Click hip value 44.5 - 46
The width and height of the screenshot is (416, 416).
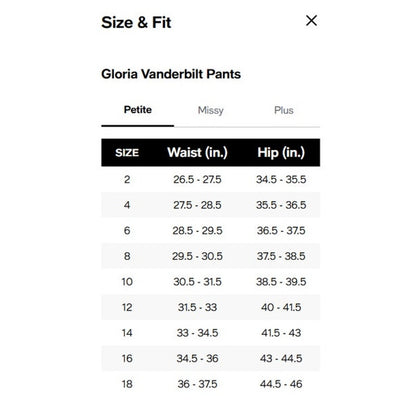pyautogui.click(x=281, y=384)
